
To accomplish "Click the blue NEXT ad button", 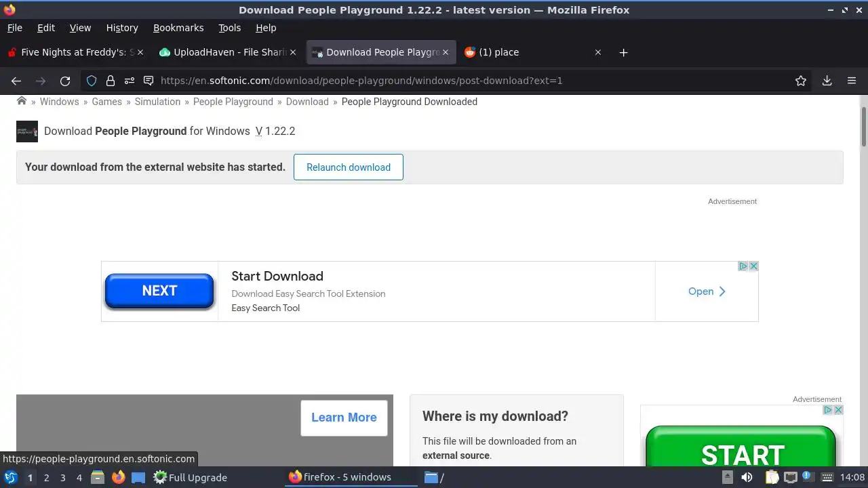I will 159,291.
